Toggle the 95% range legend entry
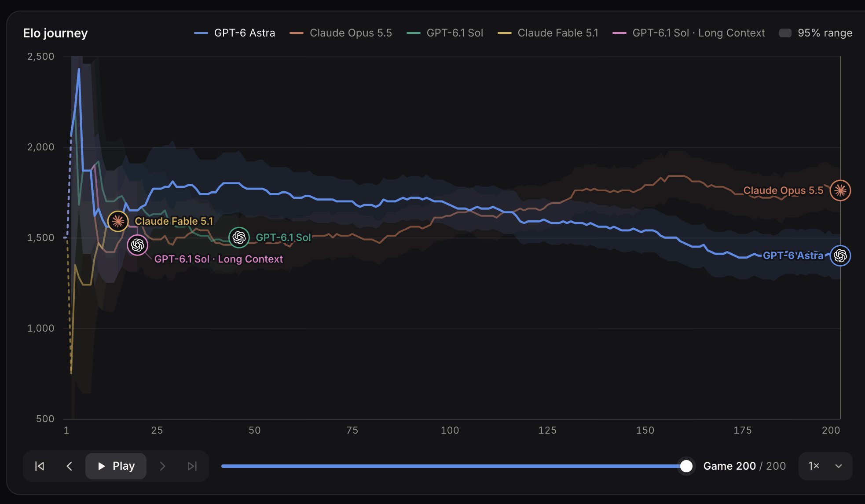Image resolution: width=865 pixels, height=504 pixels. 816,33
